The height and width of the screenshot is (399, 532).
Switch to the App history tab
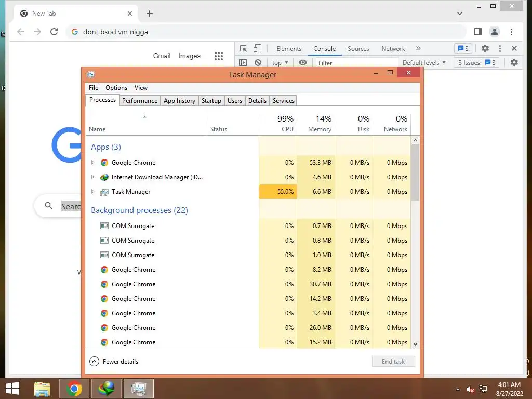click(x=179, y=101)
